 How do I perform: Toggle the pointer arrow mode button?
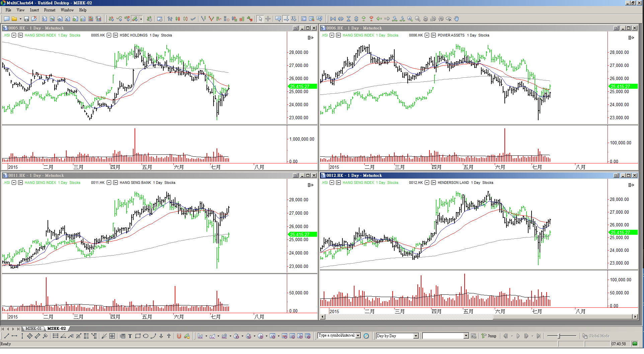point(260,19)
